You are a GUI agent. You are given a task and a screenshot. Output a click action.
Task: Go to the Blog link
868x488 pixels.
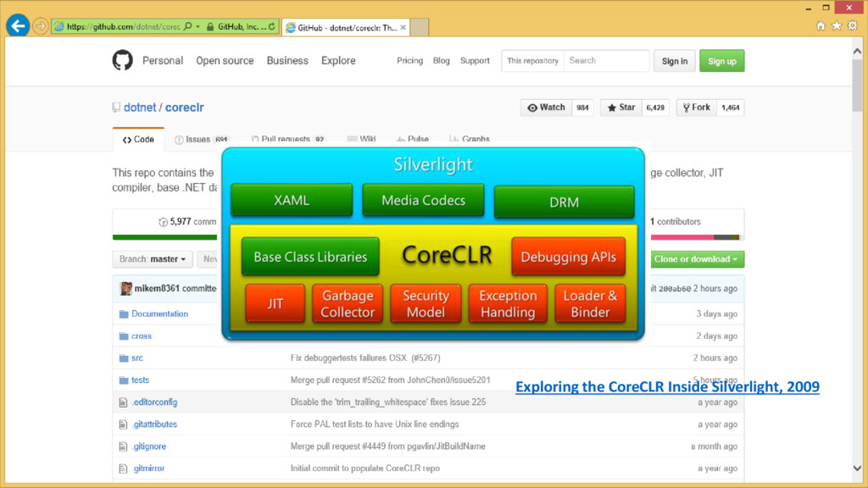coord(441,61)
